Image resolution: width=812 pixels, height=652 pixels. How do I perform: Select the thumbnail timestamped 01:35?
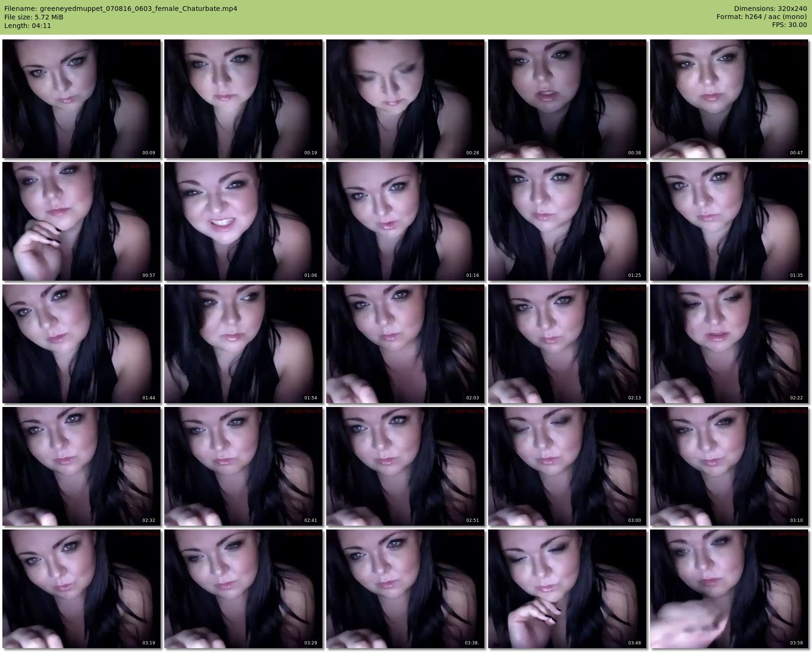729,221
